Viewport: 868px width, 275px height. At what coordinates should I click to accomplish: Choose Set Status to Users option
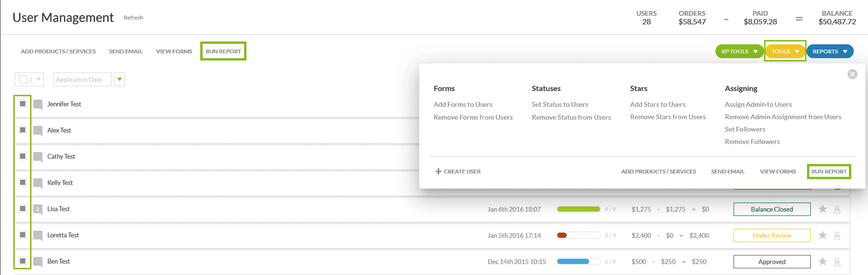click(560, 104)
